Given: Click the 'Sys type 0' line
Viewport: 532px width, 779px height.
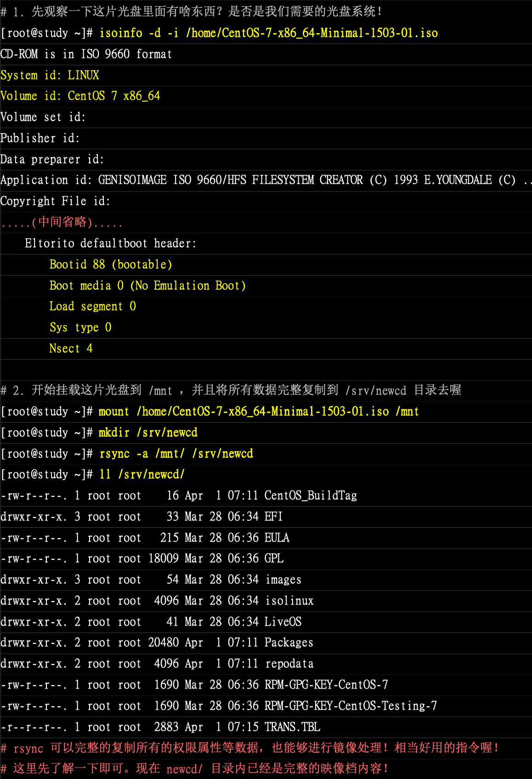Looking at the screenshot, I should [80, 327].
